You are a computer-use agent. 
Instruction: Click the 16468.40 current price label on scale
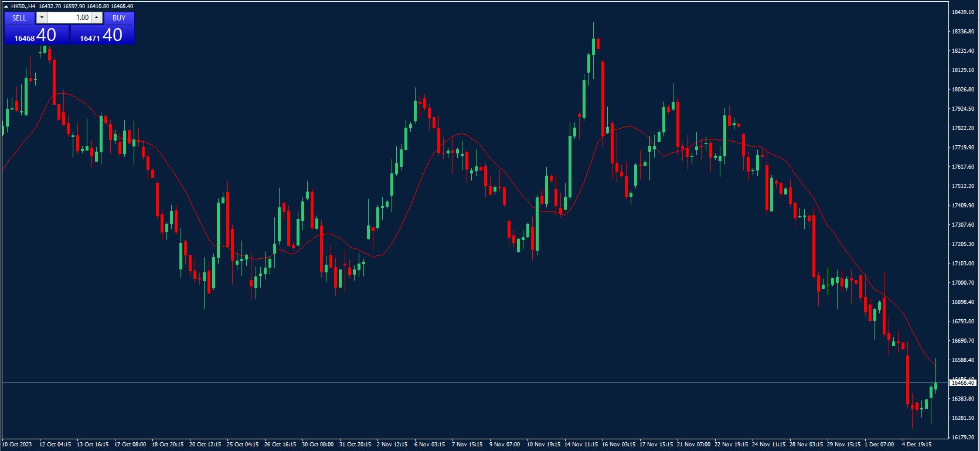(x=963, y=382)
